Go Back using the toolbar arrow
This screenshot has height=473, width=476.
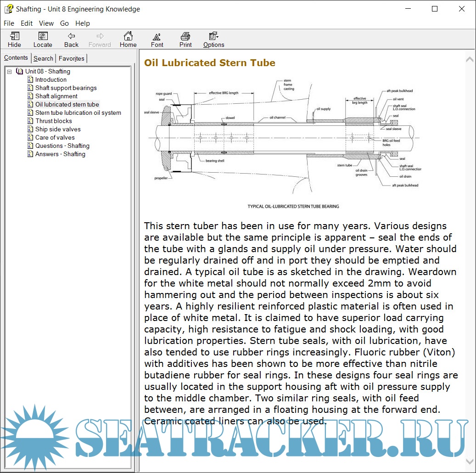click(71, 37)
